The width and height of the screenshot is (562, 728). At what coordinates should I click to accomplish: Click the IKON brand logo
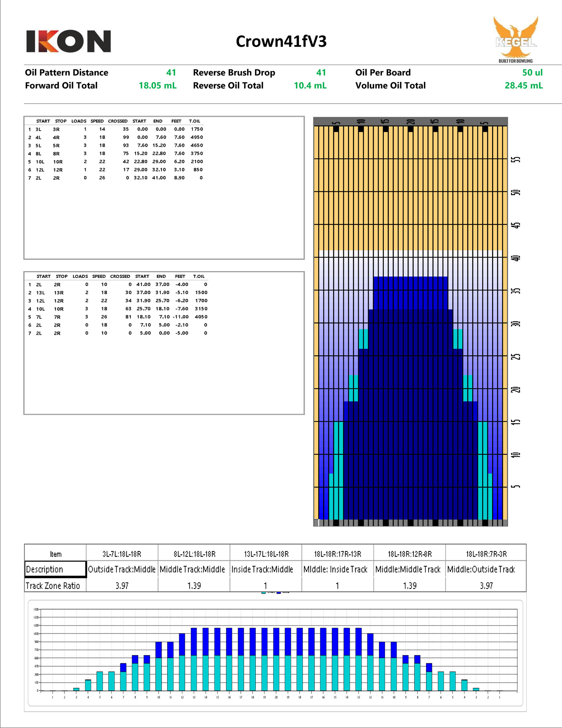68,41
